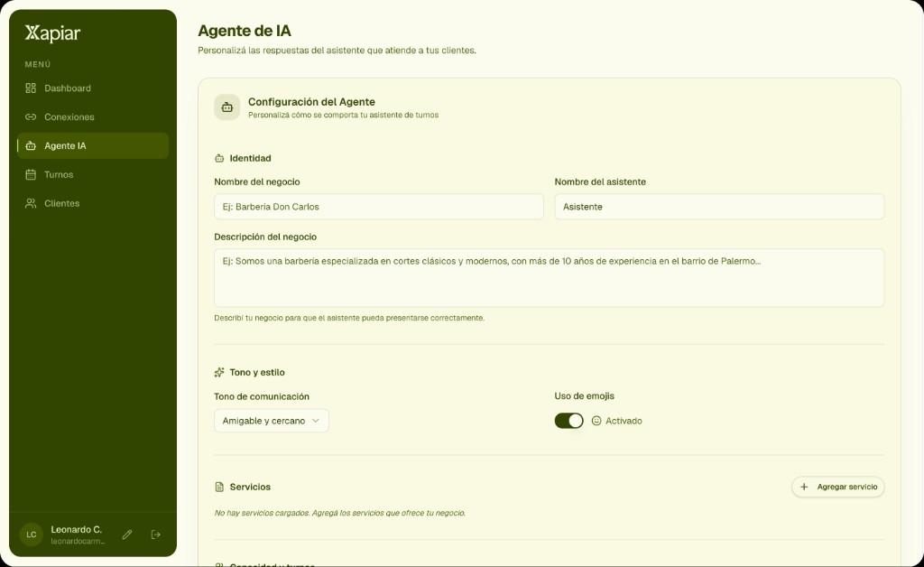Click the LC user avatar

(32, 534)
